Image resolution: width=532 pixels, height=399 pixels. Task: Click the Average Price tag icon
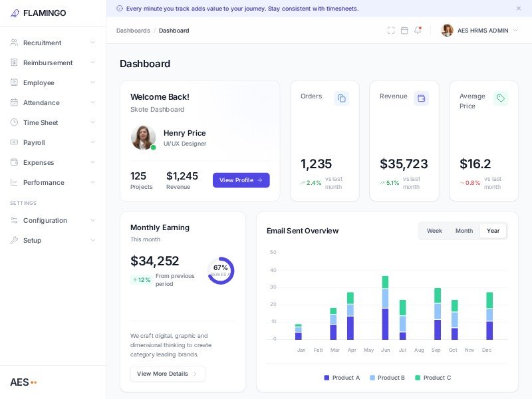coord(501,98)
